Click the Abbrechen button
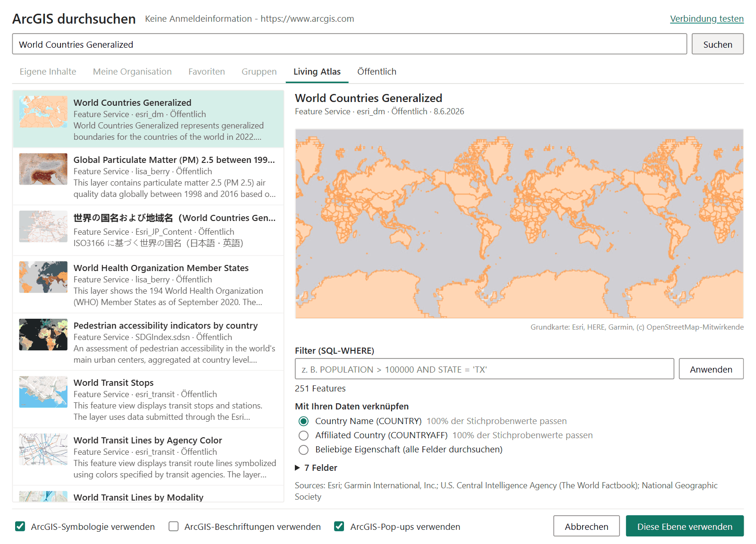Viewport: 756px width, 544px height. 586,526
